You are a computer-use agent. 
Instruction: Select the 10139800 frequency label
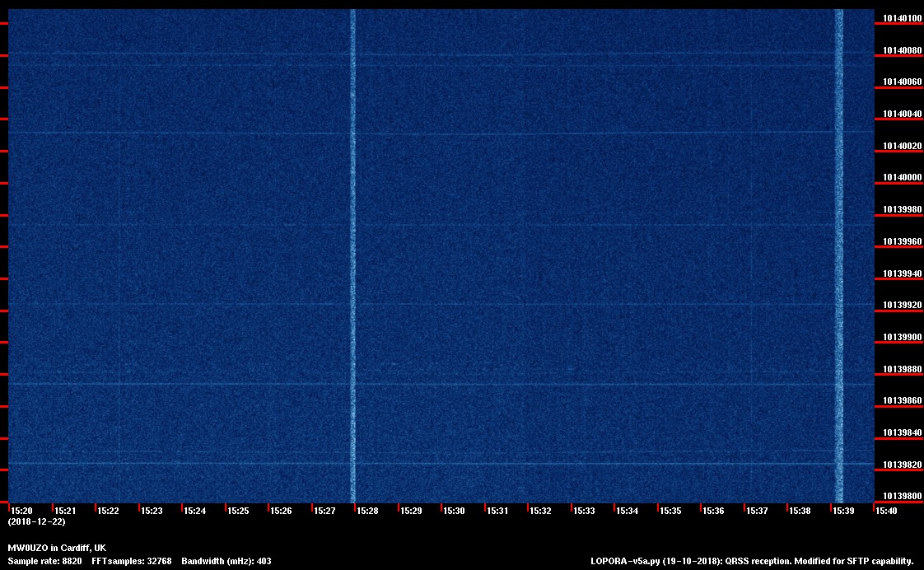click(x=903, y=497)
